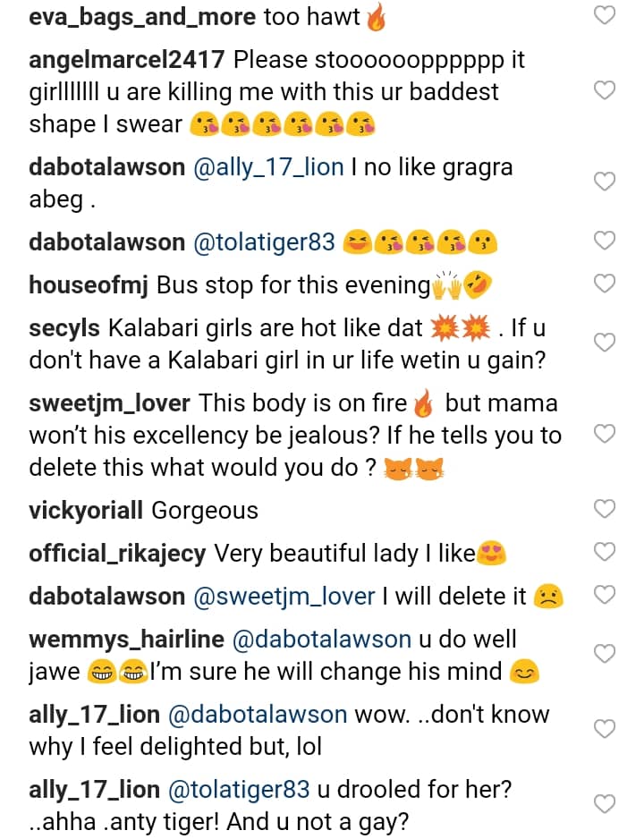Toggle like on ally_17_lion's 'wow' comment

[x=606, y=729]
